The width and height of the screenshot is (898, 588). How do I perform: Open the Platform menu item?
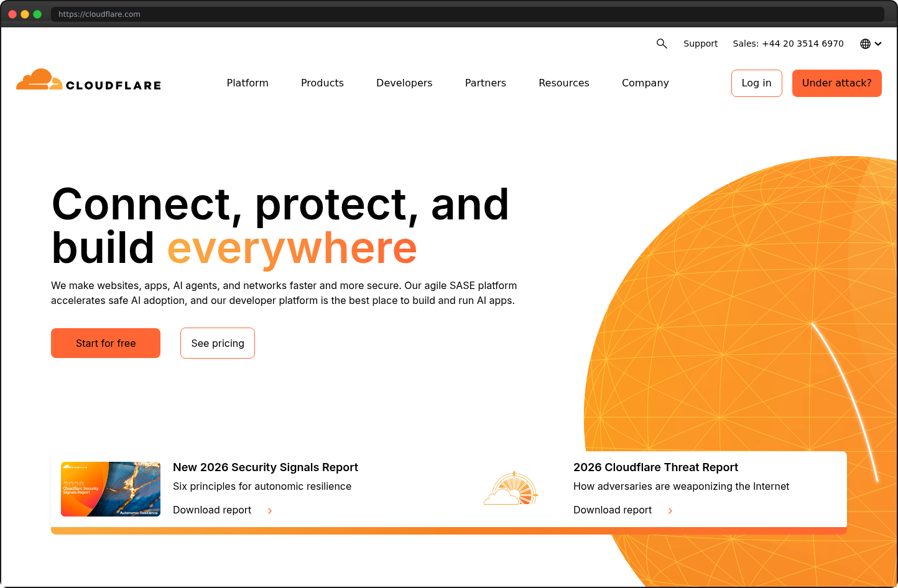click(x=247, y=83)
